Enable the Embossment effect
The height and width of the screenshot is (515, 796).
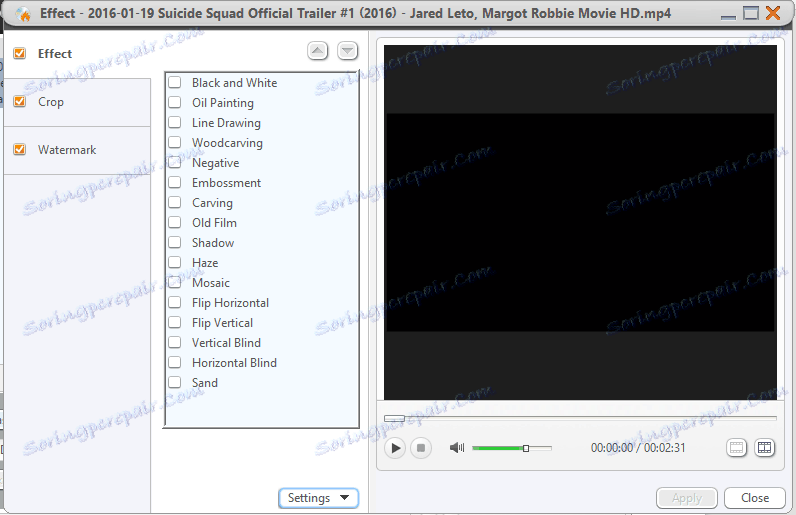pos(175,182)
